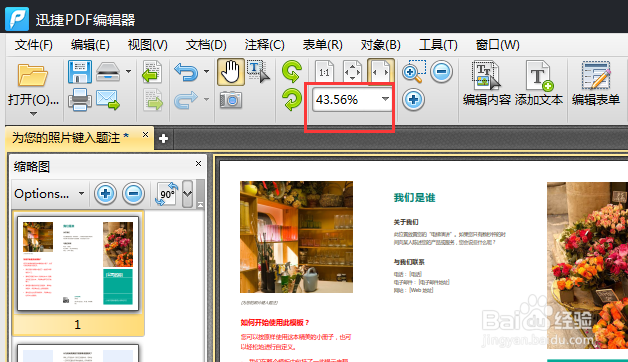This screenshot has width=628, height=362.
Task: Click the zoom out minus button
Action: [x=441, y=72]
